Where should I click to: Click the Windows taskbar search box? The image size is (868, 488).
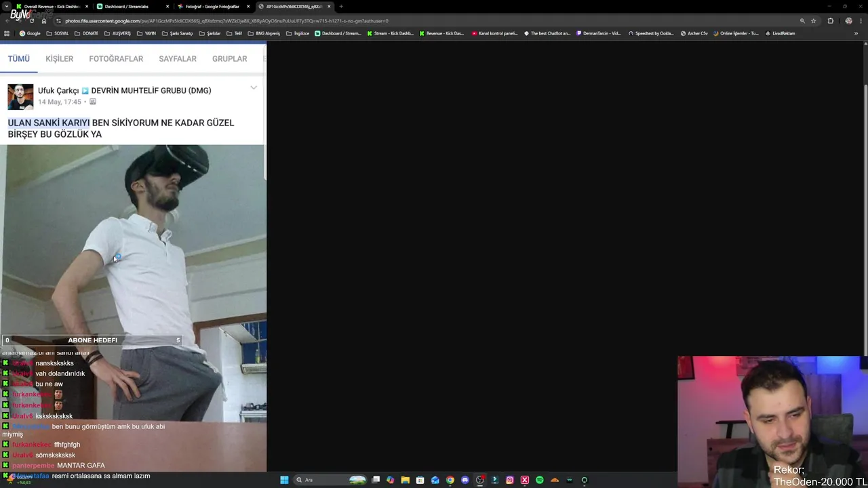pyautogui.click(x=330, y=480)
